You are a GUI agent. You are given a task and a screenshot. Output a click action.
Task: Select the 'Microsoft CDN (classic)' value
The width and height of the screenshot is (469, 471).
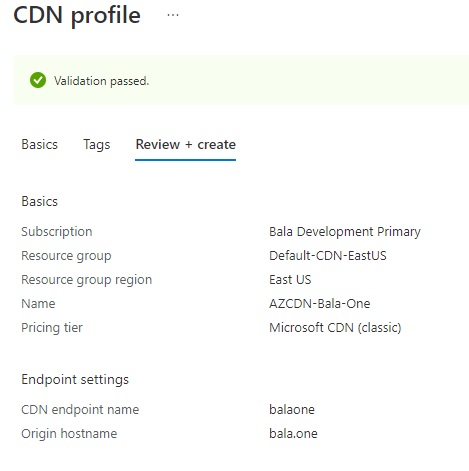[335, 328]
